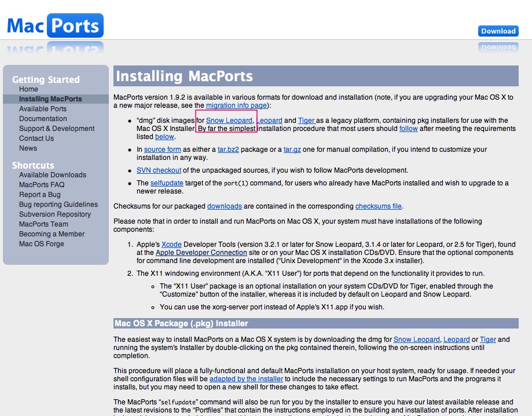Click the Report a Bug shortcut
This screenshot has width=532, height=416.
(40, 194)
